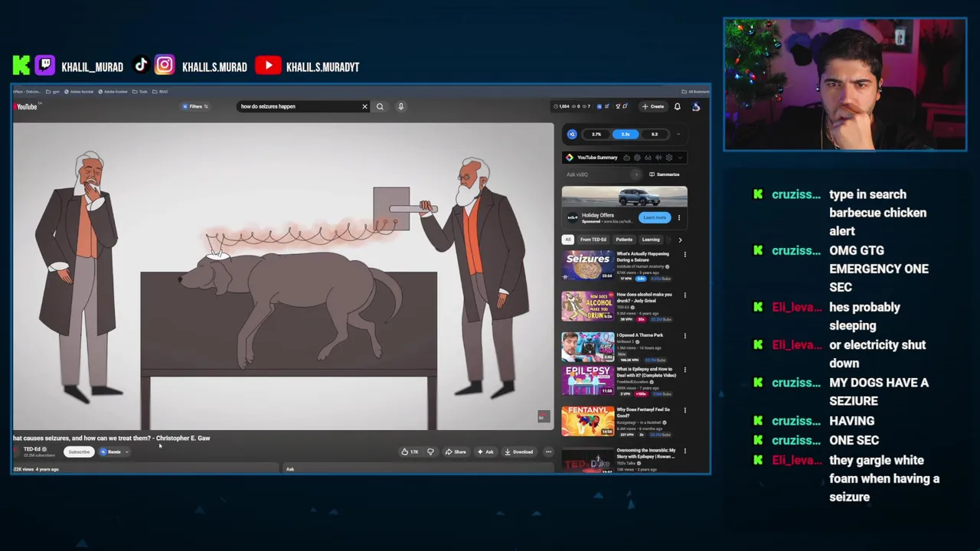Open the FENTANYL video thumbnail
This screenshot has width=980, height=551.
tap(587, 421)
